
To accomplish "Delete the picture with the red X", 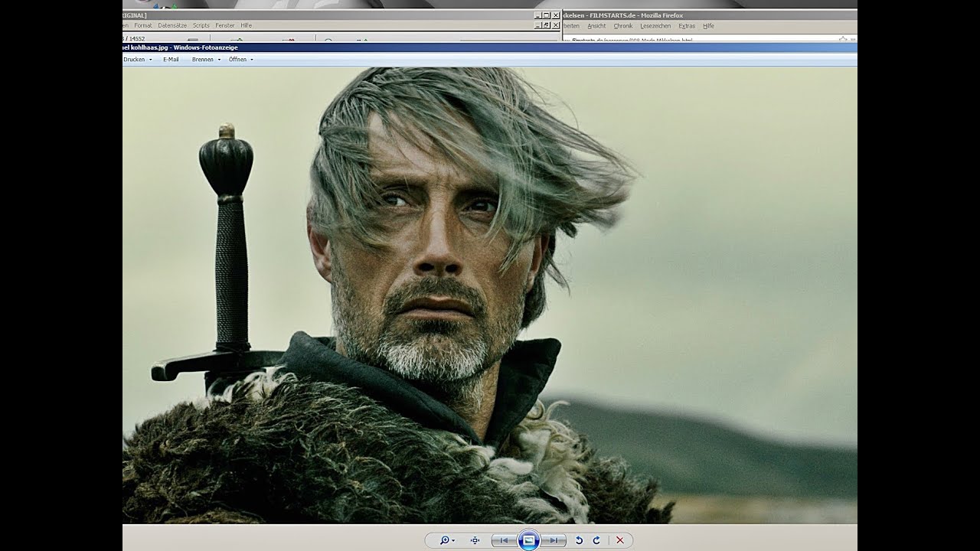I will (x=619, y=540).
